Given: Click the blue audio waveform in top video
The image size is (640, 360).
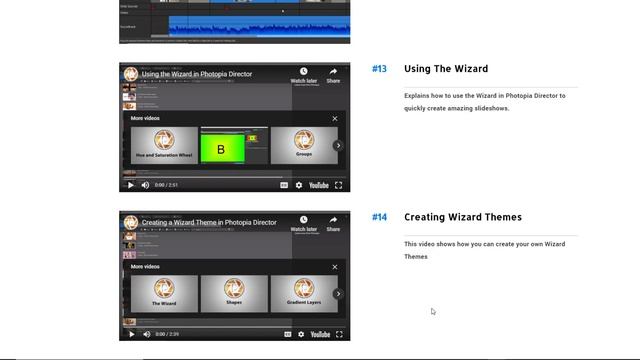Looking at the screenshot, I should tap(260, 26).
